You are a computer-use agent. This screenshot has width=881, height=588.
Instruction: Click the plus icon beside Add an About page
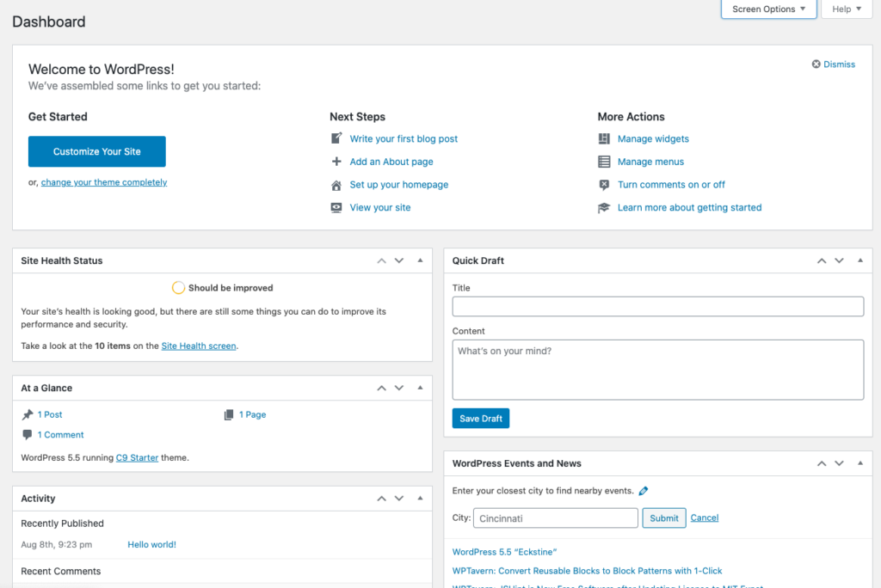pyautogui.click(x=336, y=161)
